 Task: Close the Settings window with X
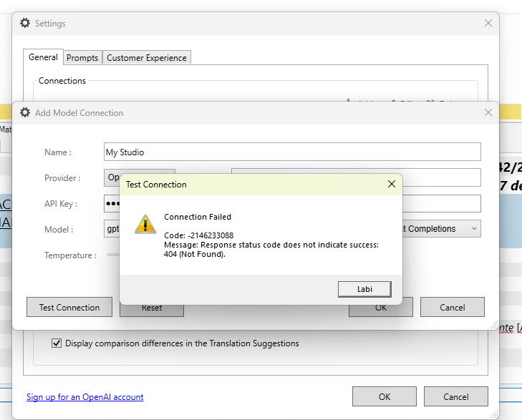[488, 23]
